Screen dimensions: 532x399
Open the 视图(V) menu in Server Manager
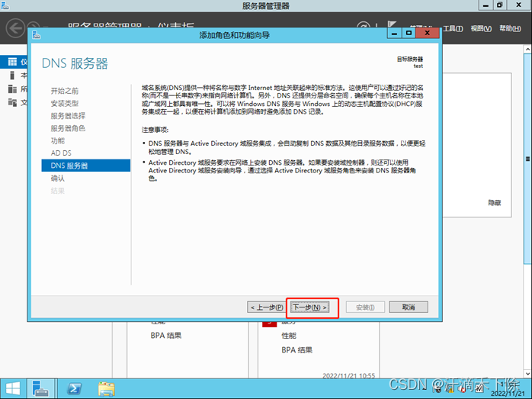(x=481, y=28)
